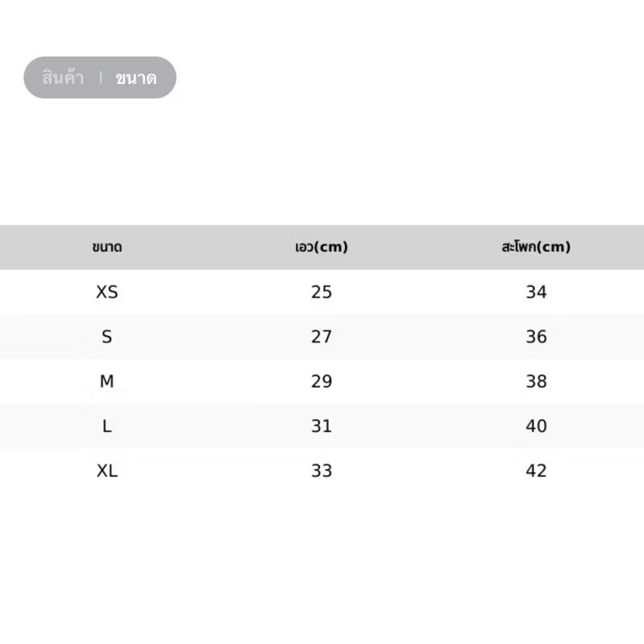
Task: Choose the L size row label
Action: pos(106,426)
